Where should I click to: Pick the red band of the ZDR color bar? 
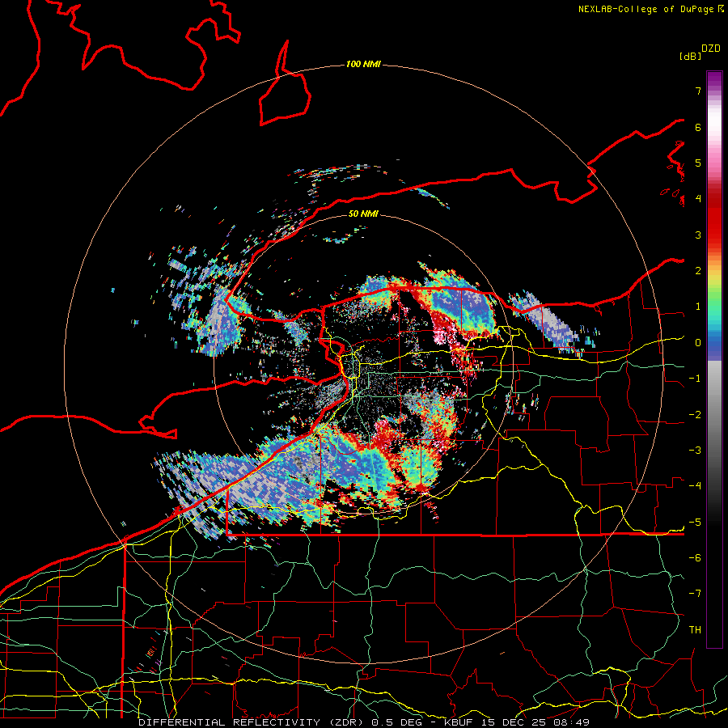pos(714,221)
